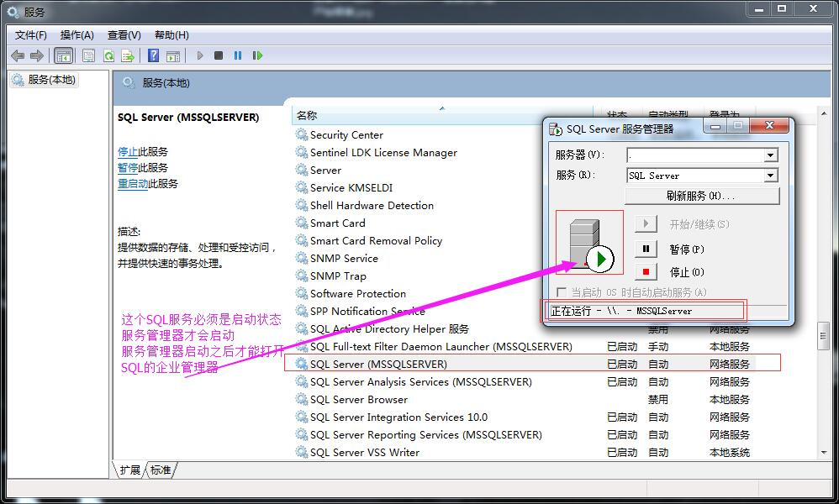The height and width of the screenshot is (504, 839).
Task: Click the start/continue arrow button in service manager
Action: [646, 223]
